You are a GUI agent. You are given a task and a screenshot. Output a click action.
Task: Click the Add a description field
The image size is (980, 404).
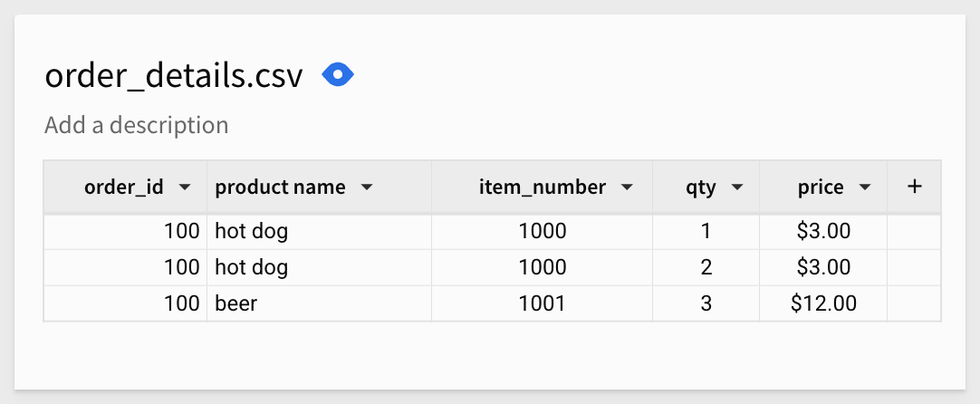click(136, 125)
